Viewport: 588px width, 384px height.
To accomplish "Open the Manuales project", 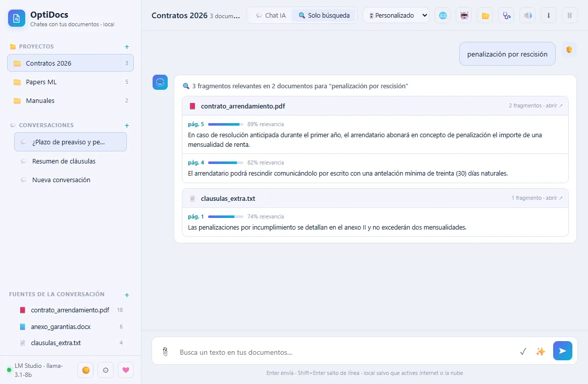I will click(x=71, y=100).
